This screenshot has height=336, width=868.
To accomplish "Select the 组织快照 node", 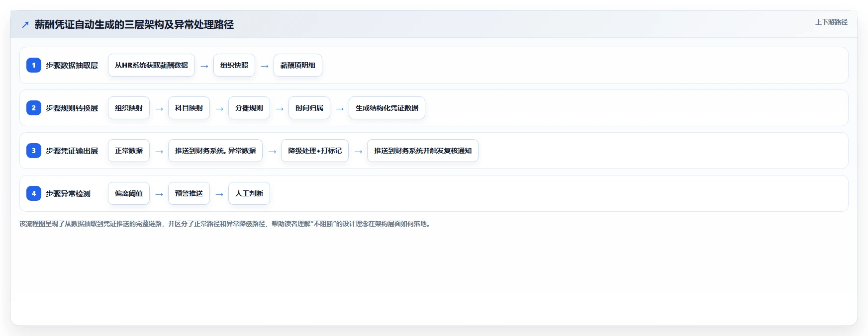I will click(x=234, y=65).
